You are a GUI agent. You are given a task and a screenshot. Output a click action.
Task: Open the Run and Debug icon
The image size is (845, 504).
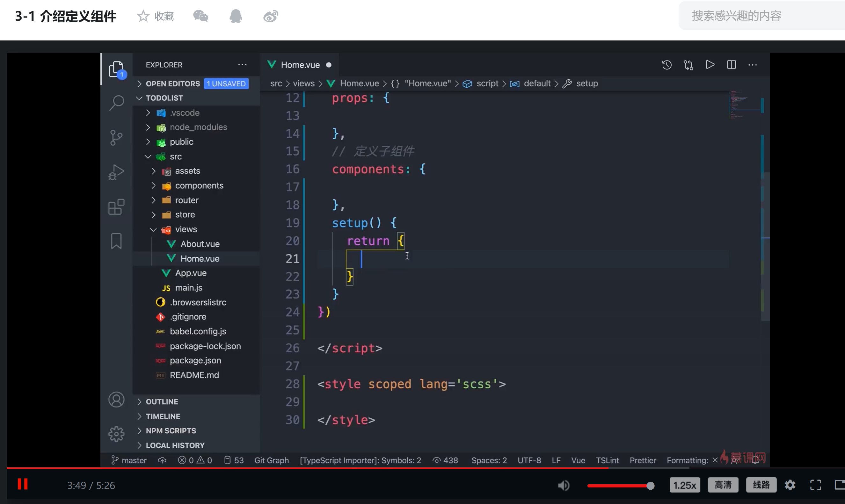pyautogui.click(x=117, y=172)
